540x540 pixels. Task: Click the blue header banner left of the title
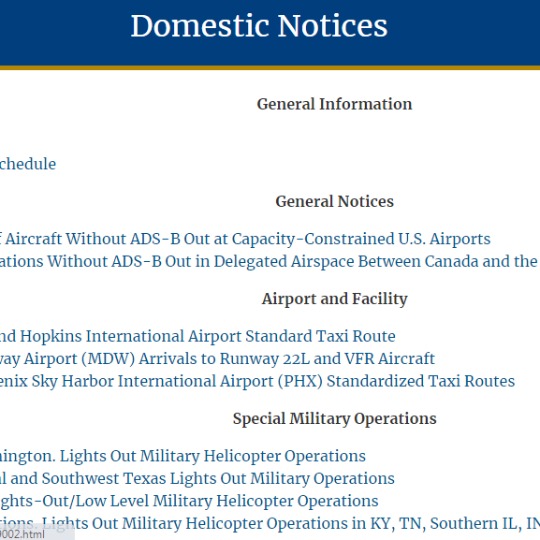click(62, 33)
